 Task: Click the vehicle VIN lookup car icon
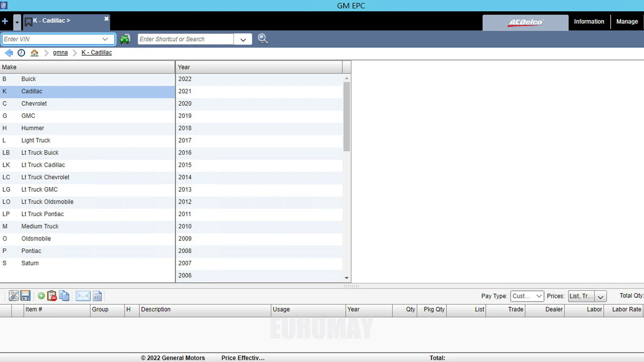125,39
